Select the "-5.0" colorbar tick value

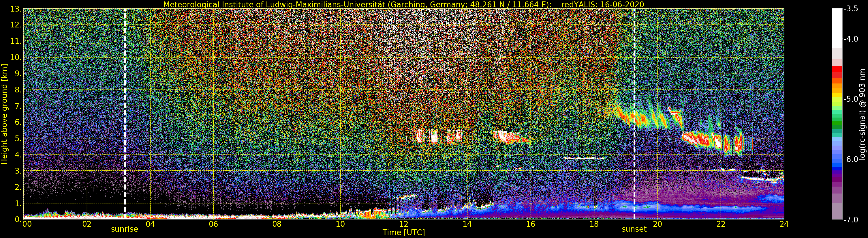(851, 99)
